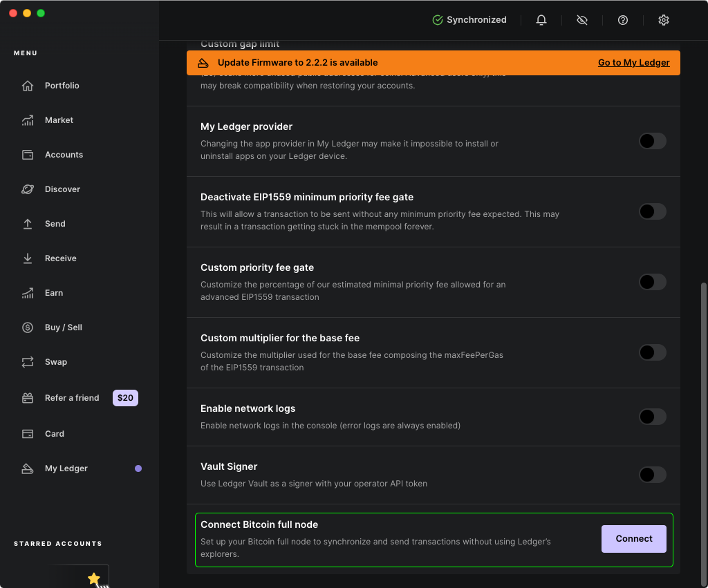
Task: Click the green Synchronized check icon
Action: point(438,20)
